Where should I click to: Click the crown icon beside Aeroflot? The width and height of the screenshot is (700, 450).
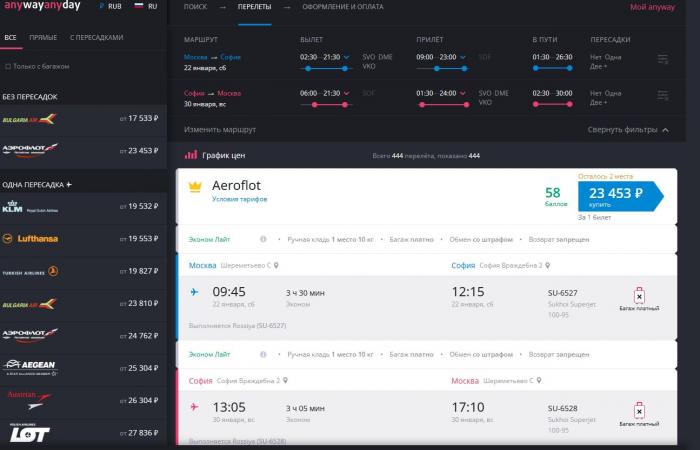[195, 187]
